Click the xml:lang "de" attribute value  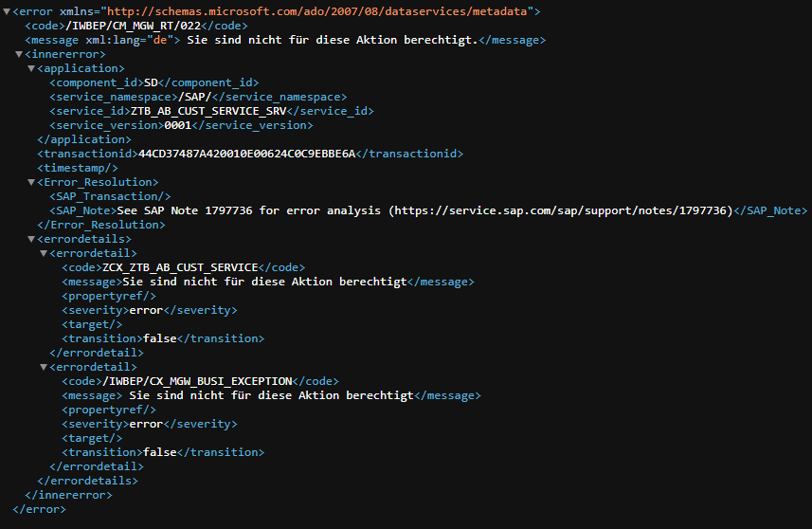tap(160, 40)
